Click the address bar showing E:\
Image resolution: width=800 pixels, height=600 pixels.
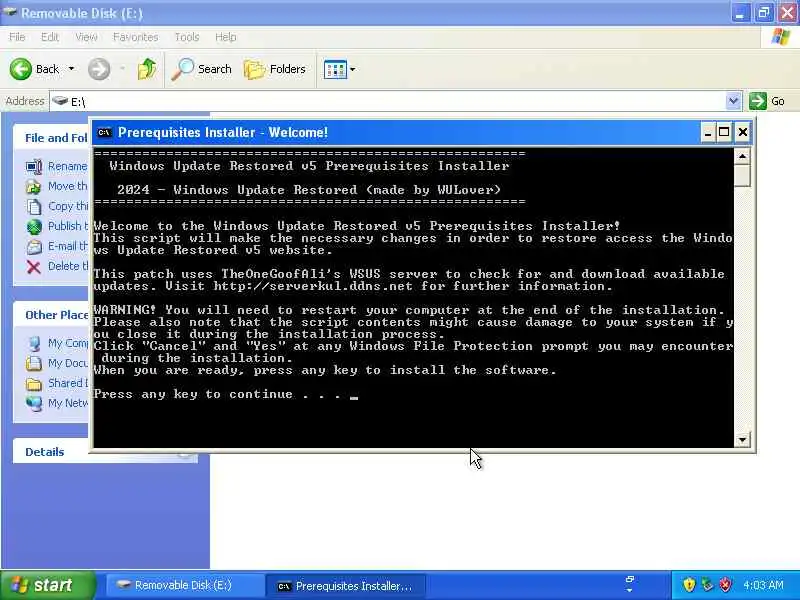(x=388, y=102)
